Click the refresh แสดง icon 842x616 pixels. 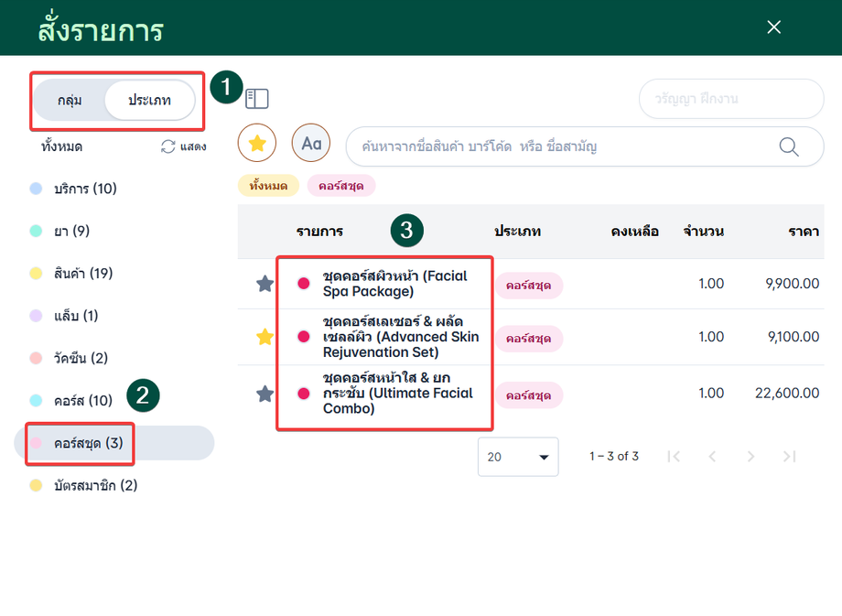pos(168,146)
